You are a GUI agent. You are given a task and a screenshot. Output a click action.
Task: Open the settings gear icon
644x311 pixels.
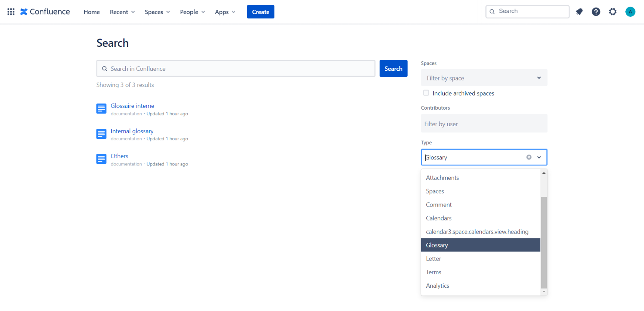point(613,12)
